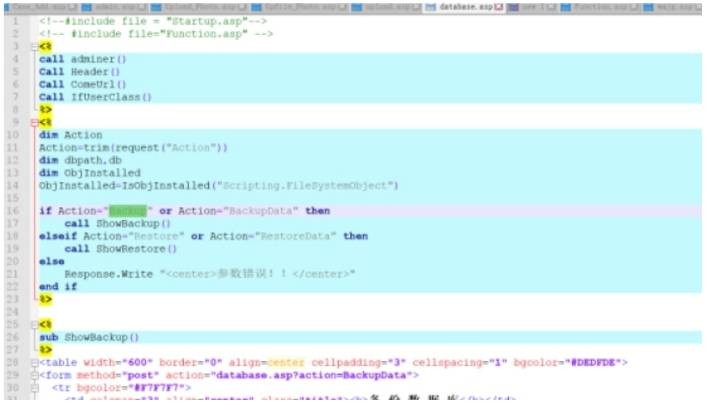The image size is (713, 403).
Task: Collapse the ASP block starting at line 9
Action: click(33, 122)
